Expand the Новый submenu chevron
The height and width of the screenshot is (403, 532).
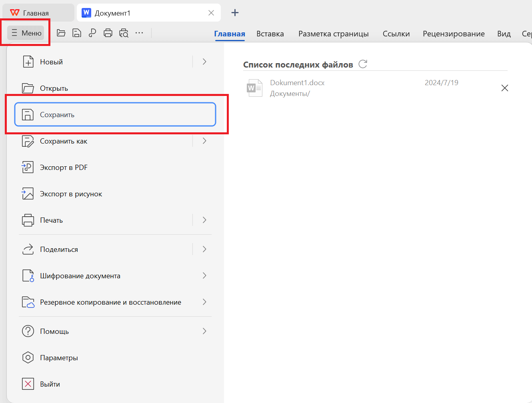pos(204,62)
